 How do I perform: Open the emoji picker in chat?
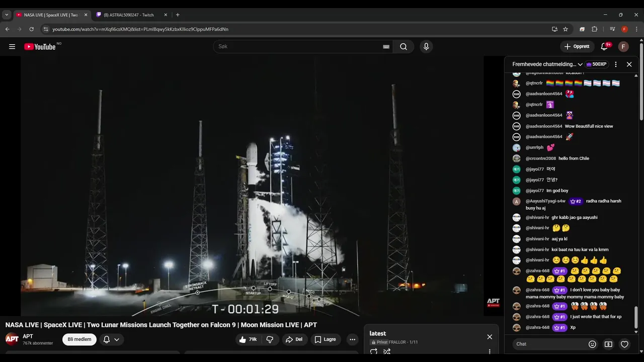(x=592, y=344)
